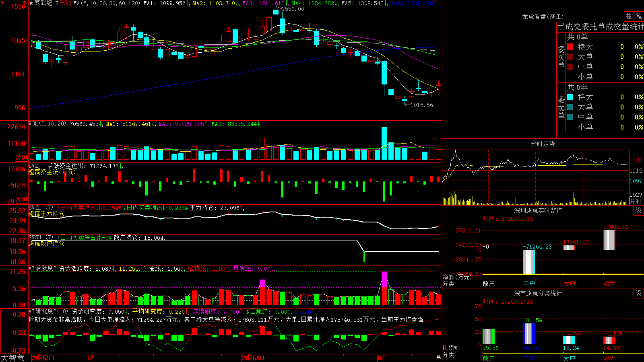Select the 分时走势 panel title
This screenshot has width=644, height=362.
543,144
